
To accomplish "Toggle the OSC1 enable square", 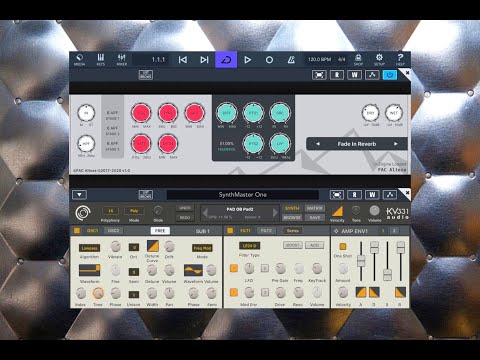I will (x=77, y=230).
